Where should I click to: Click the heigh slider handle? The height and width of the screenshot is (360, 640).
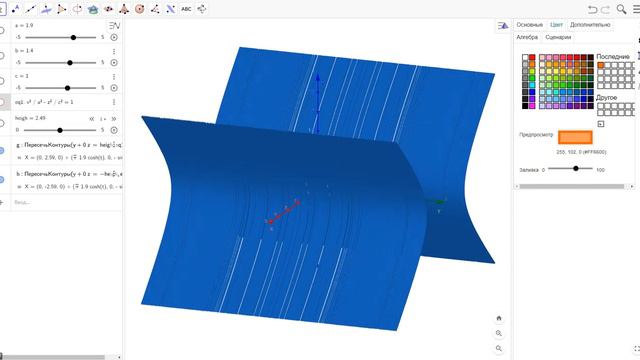tap(60, 130)
